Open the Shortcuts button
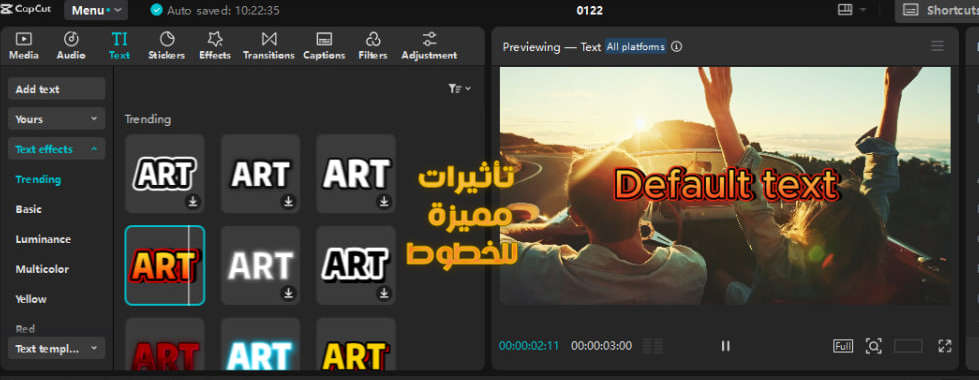Image resolution: width=979 pixels, height=380 pixels. pyautogui.click(x=937, y=10)
